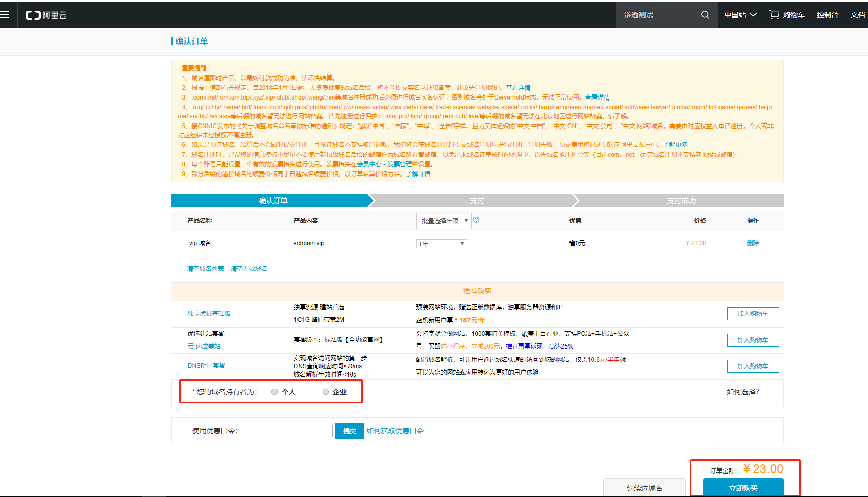868x497 pixels.
Task: Add DNS明星套餐 to cart
Action: click(x=753, y=366)
